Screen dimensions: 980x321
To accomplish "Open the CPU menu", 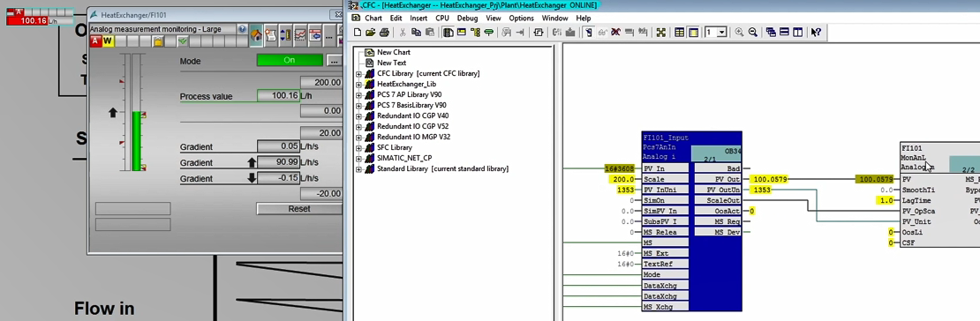I will point(442,19).
